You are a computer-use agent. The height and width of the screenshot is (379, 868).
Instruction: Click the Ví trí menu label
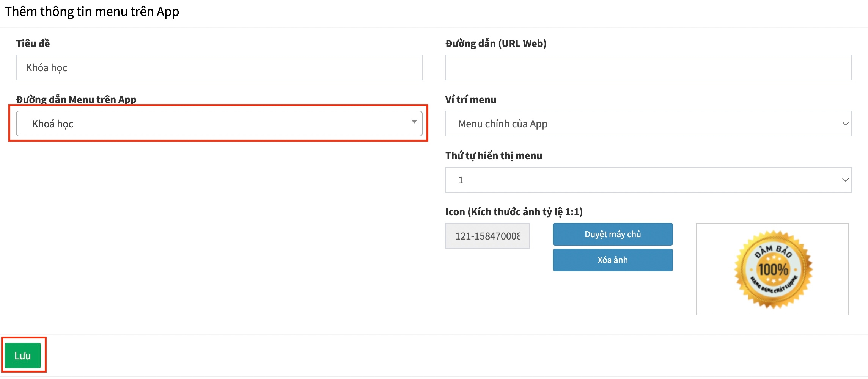[470, 100]
